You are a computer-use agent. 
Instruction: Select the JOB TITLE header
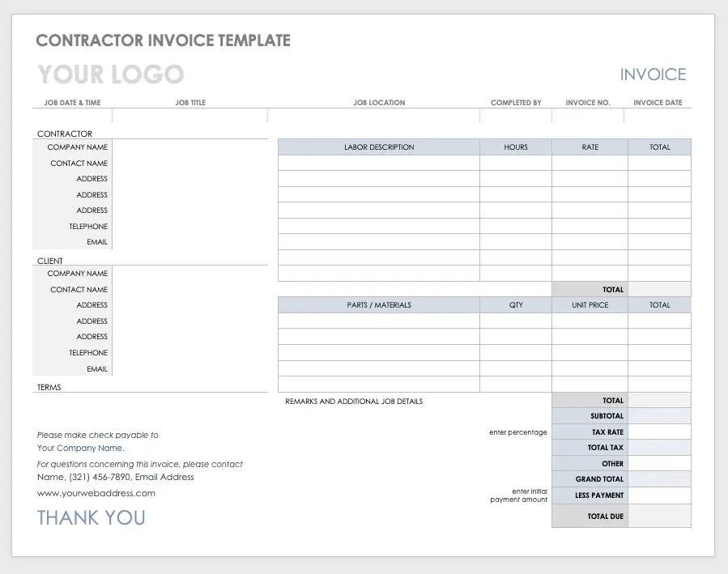[x=190, y=103]
